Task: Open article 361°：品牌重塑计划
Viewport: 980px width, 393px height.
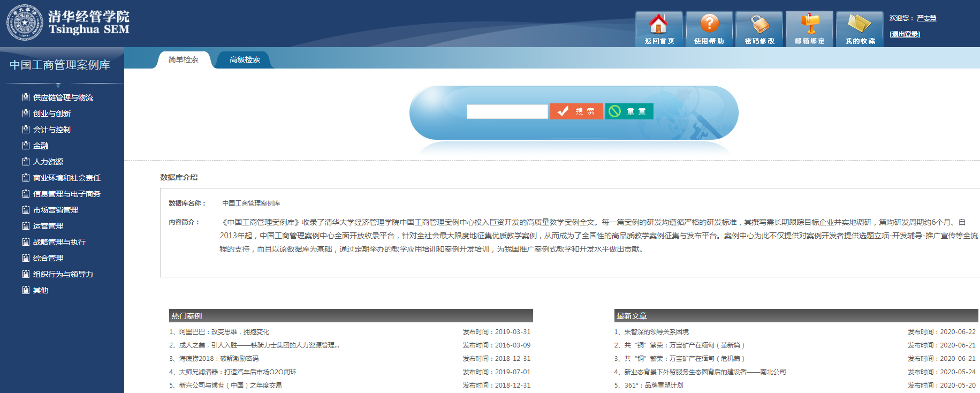Action: pos(654,386)
